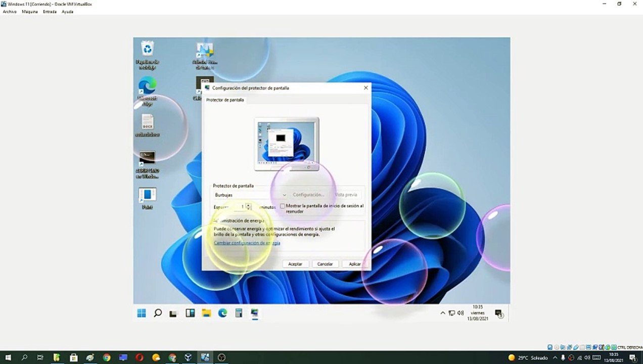Viewport: 643px width, 364px height.
Task: Open Task View in Windows 11 taskbar
Action: pyautogui.click(x=173, y=313)
